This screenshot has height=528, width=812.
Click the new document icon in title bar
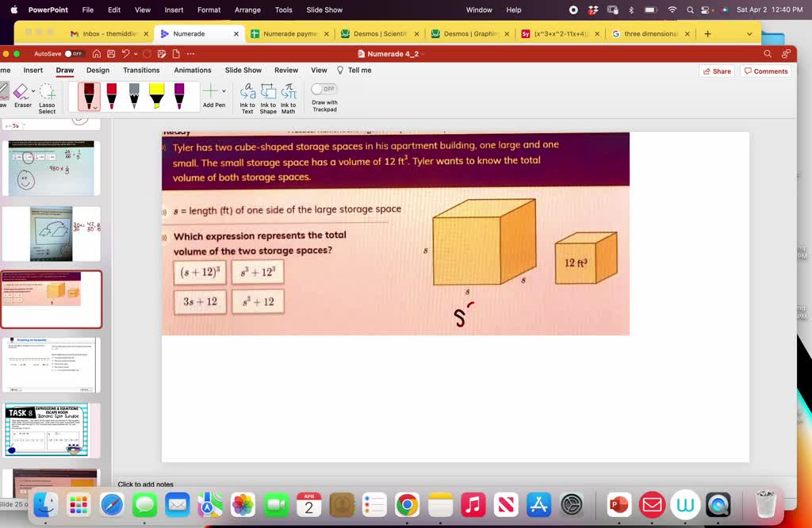coord(176,54)
